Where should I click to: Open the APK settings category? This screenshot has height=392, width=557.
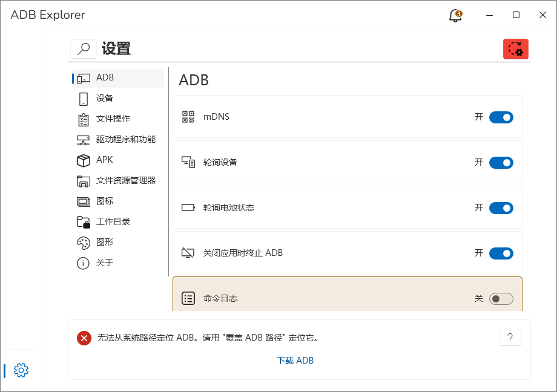118,160
